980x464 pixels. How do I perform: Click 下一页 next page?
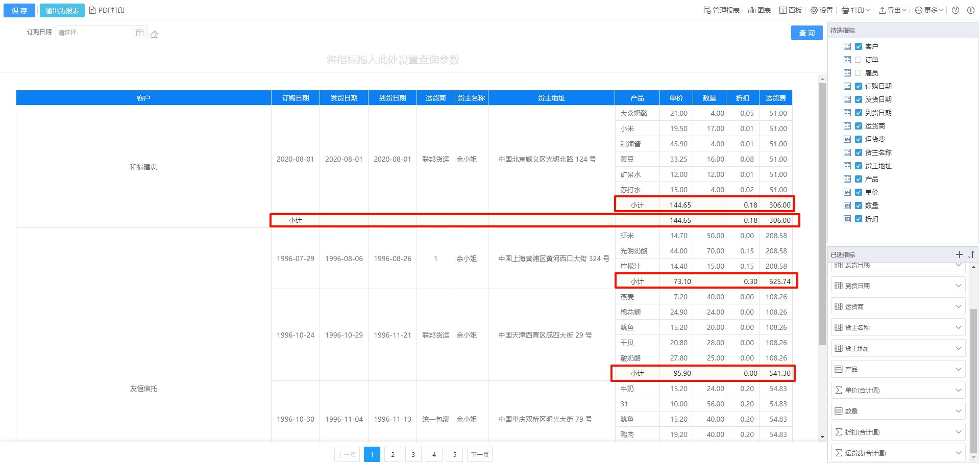point(479,454)
